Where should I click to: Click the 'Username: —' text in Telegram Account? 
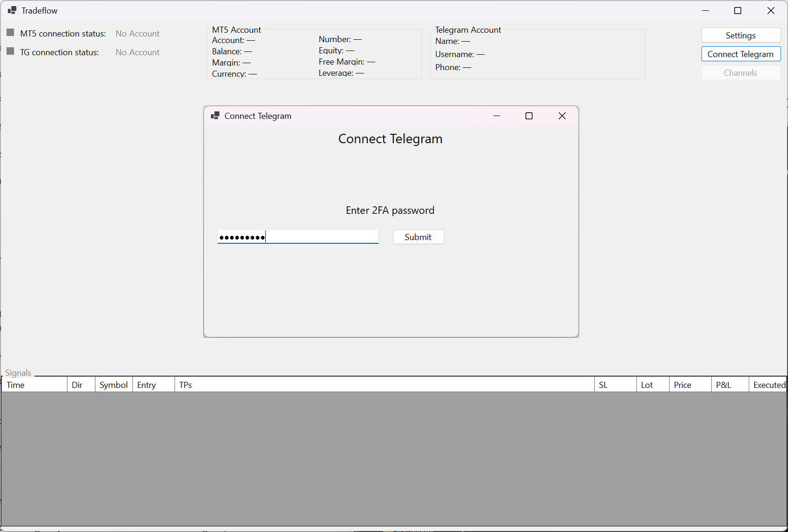pyautogui.click(x=460, y=54)
